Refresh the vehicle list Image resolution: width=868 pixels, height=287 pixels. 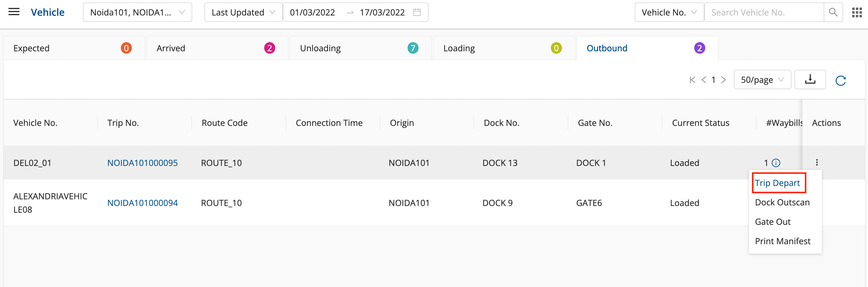point(840,80)
